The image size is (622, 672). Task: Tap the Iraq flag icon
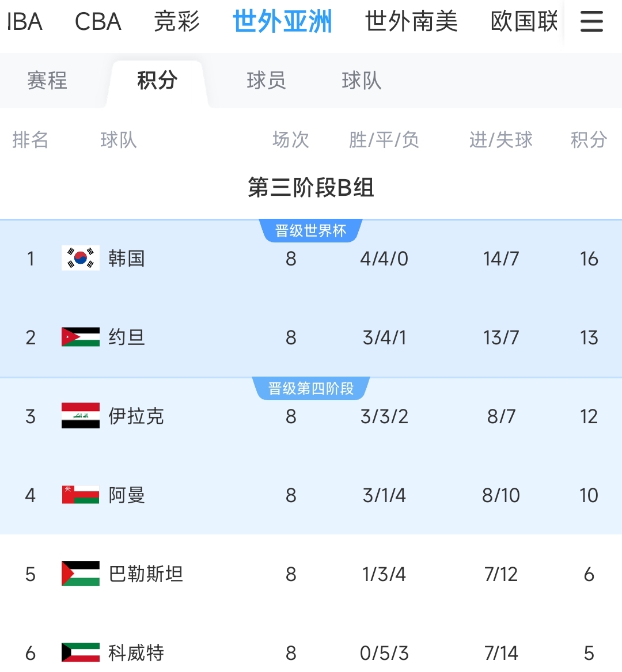81,416
